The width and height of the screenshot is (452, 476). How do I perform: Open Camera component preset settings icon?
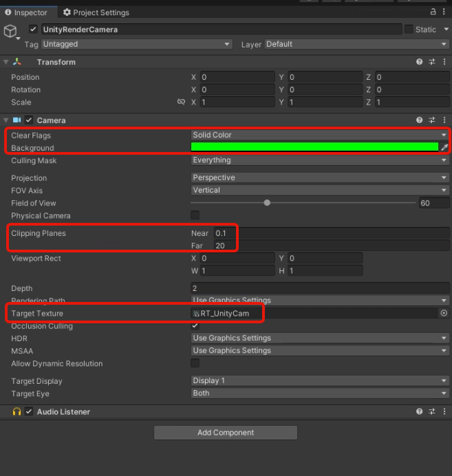(x=432, y=120)
